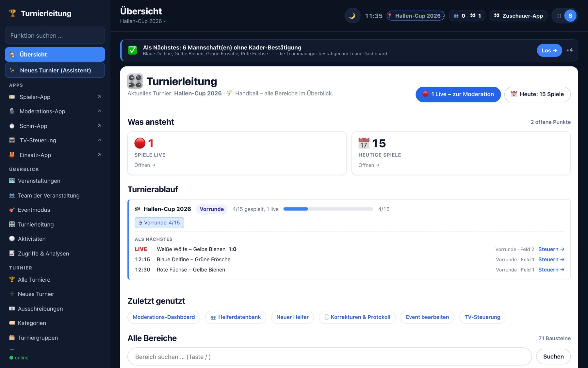Open Einsatz-App vest icon
This screenshot has height=368, width=588.
click(12, 155)
